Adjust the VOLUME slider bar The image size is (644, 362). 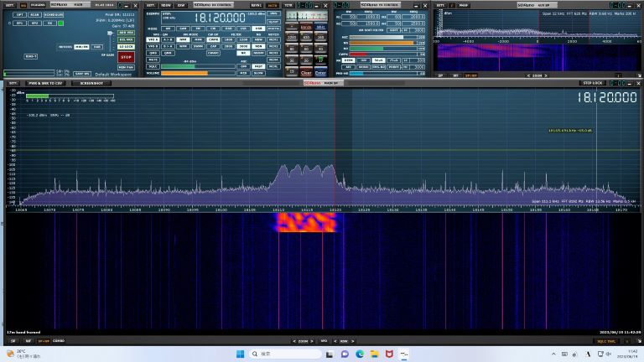point(197,73)
